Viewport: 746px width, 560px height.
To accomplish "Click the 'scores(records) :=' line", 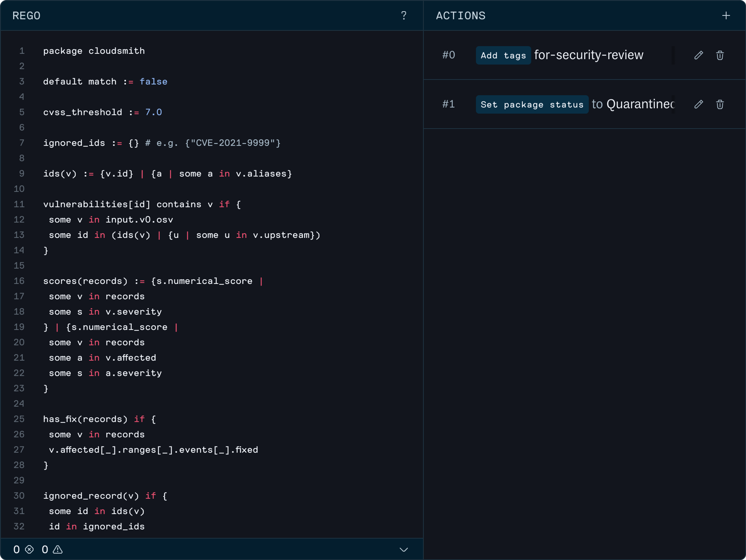I will 153,281.
